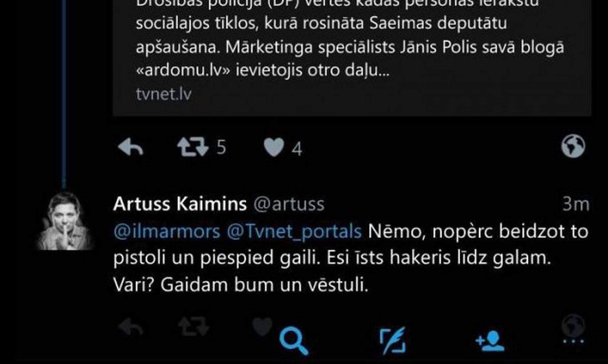Viewport: 608px width, 364px height.
Task: Open Artuss Kaimins profile name
Action: [180, 204]
